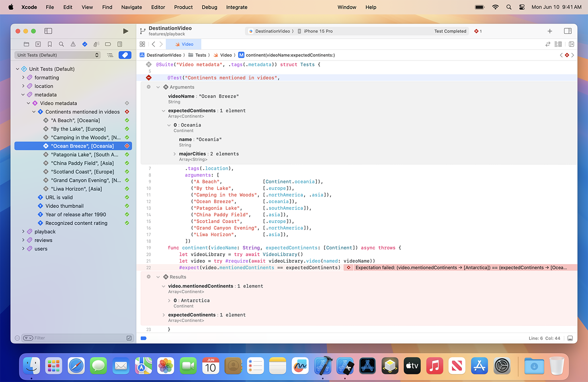Select the Test navigator checkmark icon
The image size is (588, 382).
coord(84,44)
